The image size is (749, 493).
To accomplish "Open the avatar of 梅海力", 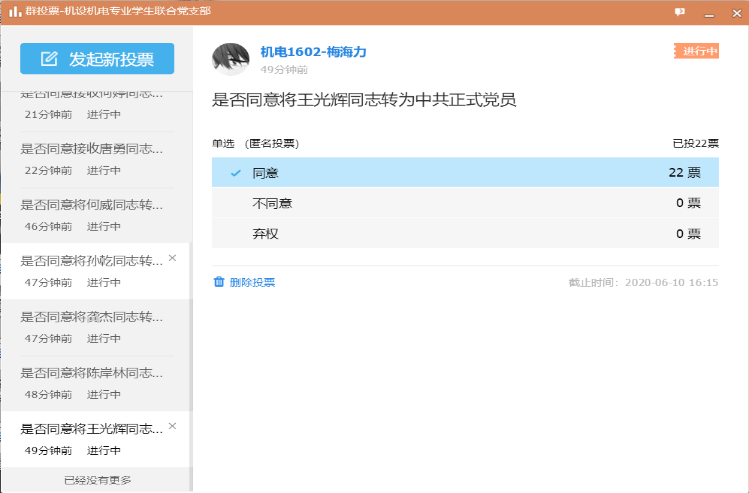I will [231, 60].
